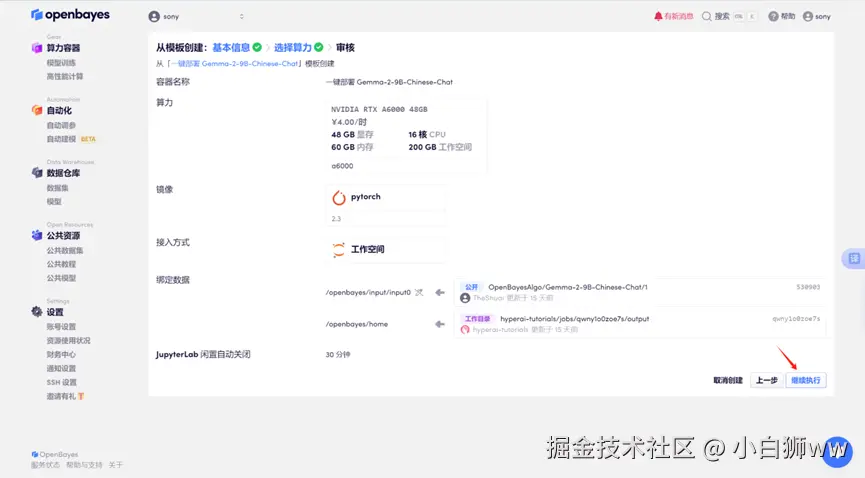This screenshot has width=865, height=478.
Task: Go back to the 基本信息 step
Action: pyautogui.click(x=231, y=47)
